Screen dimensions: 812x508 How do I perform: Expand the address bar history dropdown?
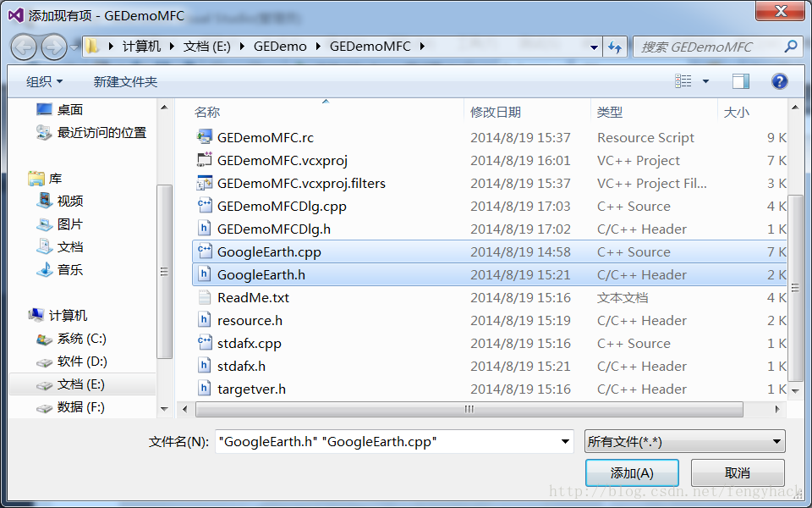click(x=594, y=47)
